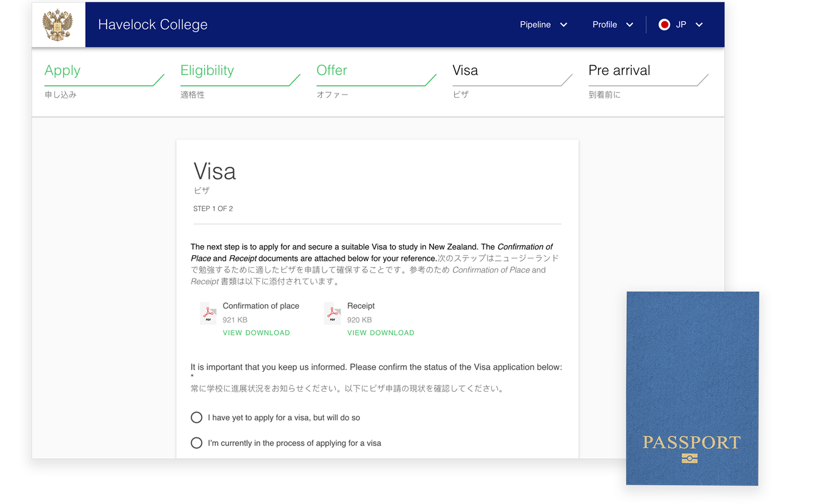Click the Havelock College title text
819x504 pixels.
[x=152, y=24]
